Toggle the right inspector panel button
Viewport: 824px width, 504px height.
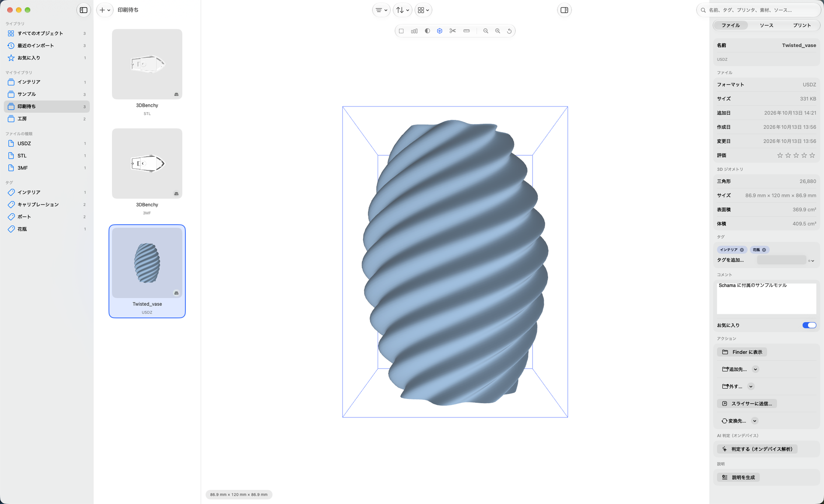tap(564, 10)
